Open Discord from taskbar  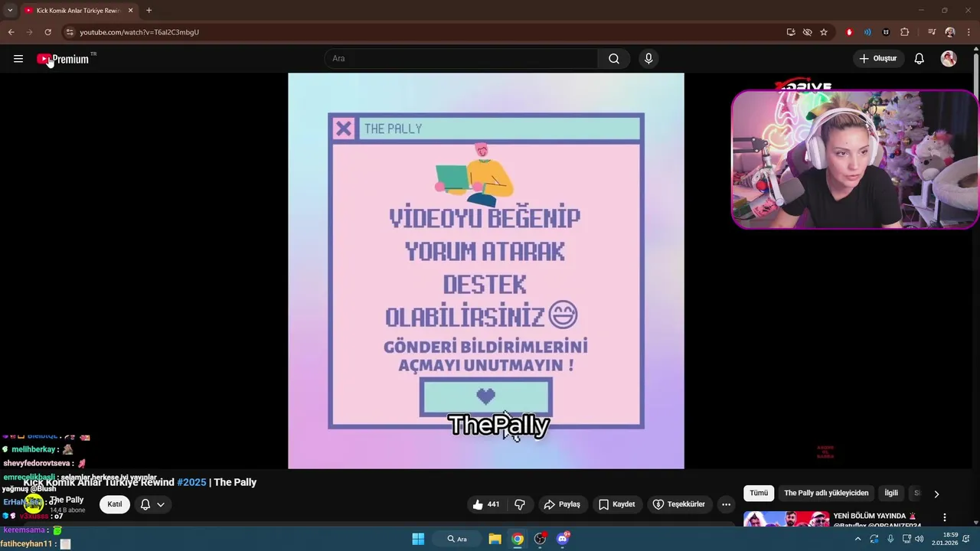pyautogui.click(x=563, y=539)
